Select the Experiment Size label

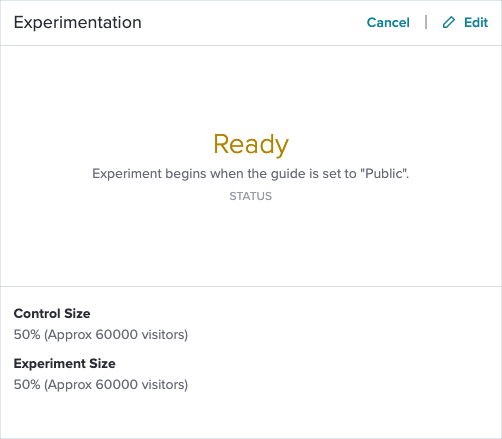pyautogui.click(x=65, y=364)
